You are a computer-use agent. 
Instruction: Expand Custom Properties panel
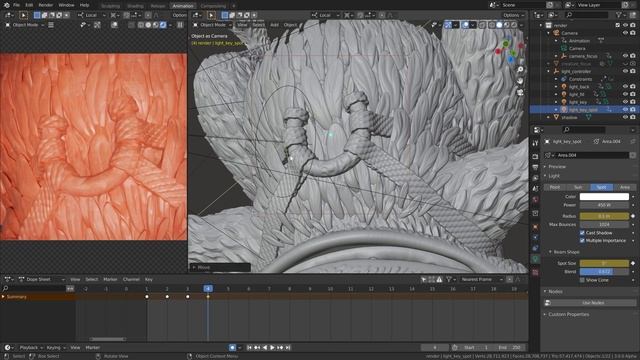(568, 314)
